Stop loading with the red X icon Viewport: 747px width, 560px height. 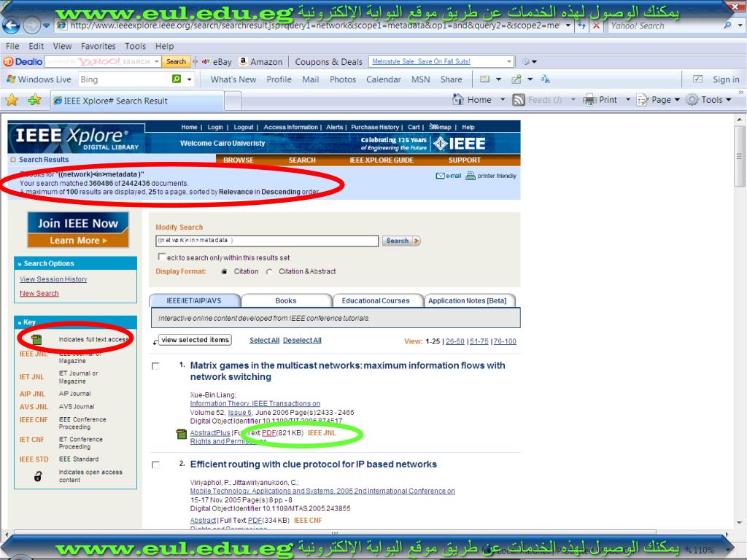coord(596,26)
